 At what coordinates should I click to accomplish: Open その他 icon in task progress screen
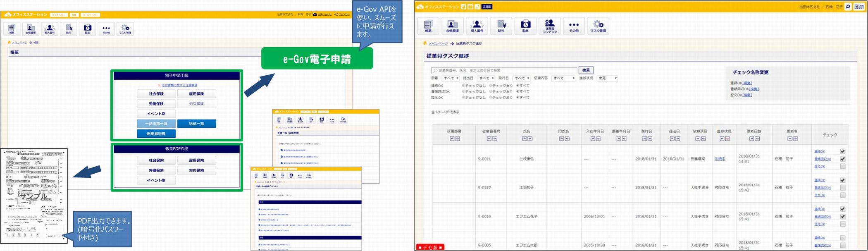point(574,26)
